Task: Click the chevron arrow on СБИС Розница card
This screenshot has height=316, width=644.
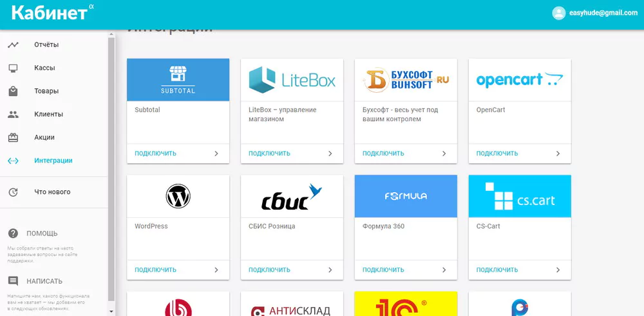Action: click(330, 270)
